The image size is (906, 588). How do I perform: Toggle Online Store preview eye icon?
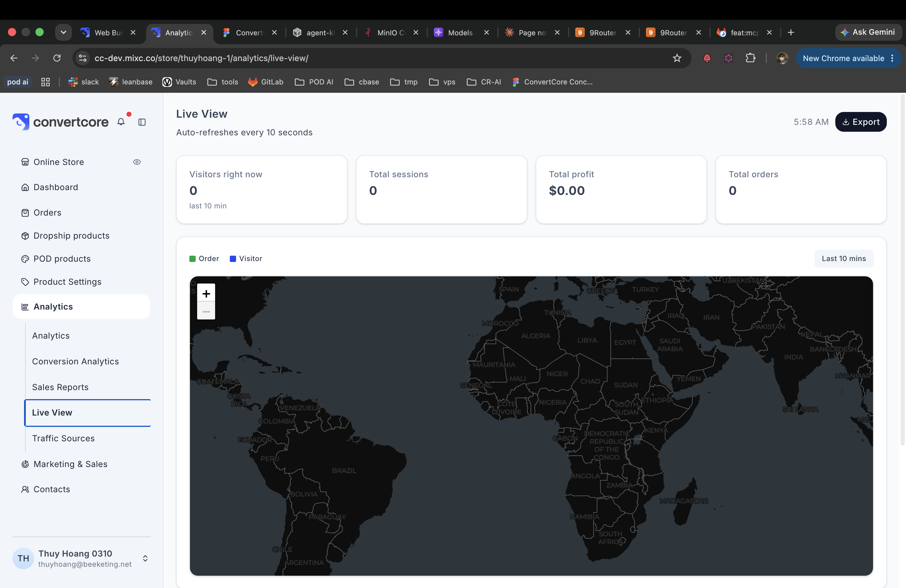(137, 162)
